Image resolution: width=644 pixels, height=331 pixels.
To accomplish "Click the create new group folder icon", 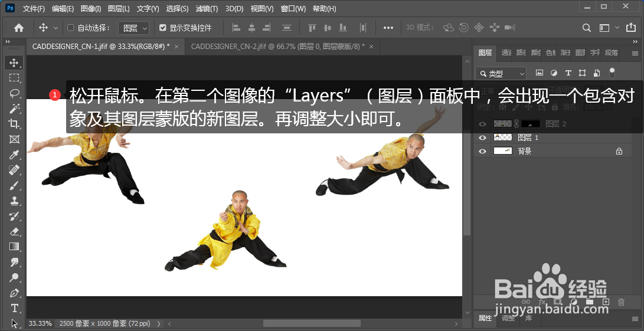I will click(x=590, y=302).
